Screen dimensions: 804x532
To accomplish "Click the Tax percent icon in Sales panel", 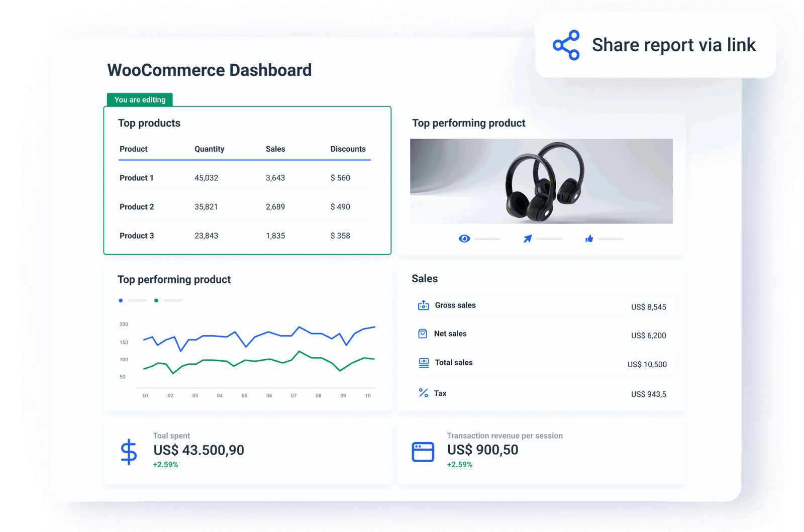I will 423,393.
